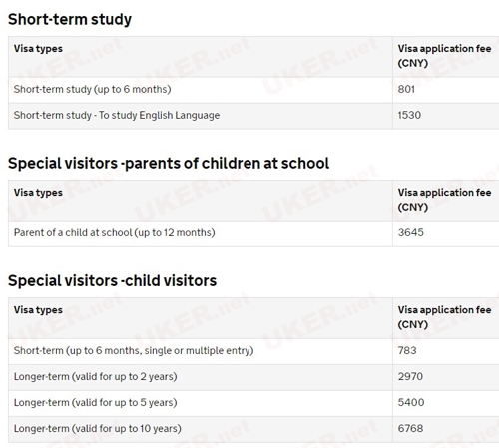Click the 783 fee value
The height and width of the screenshot is (448, 499).
407,350
